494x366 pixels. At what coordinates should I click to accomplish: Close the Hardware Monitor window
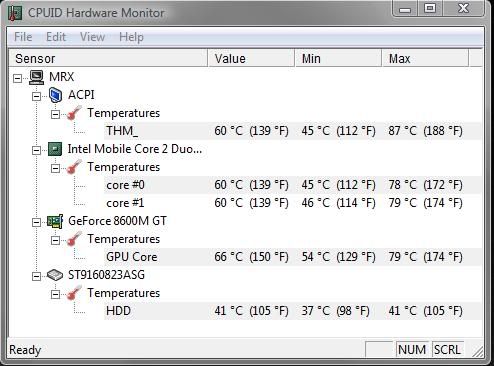(x=463, y=9)
